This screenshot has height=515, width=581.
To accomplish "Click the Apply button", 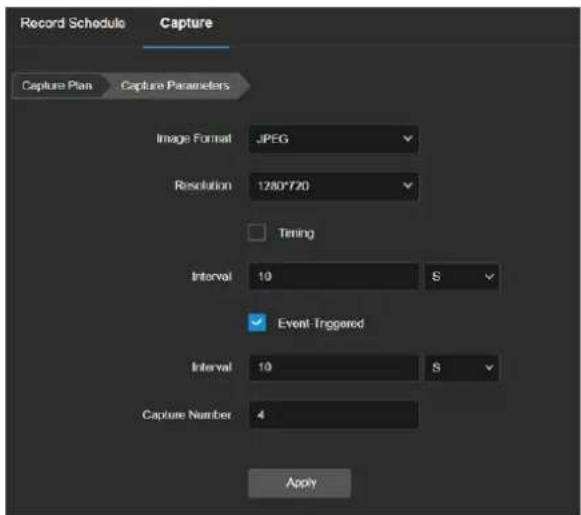I will pos(299,483).
